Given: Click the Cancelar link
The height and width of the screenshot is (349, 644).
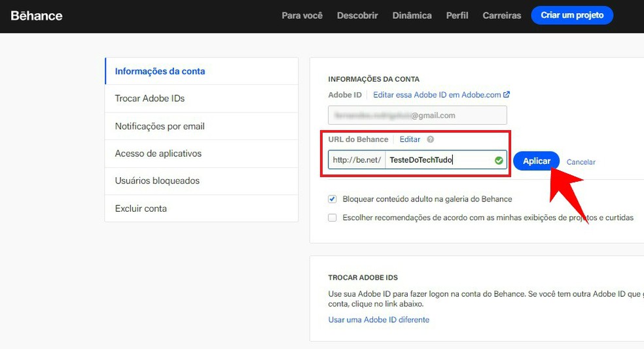Looking at the screenshot, I should tap(581, 162).
